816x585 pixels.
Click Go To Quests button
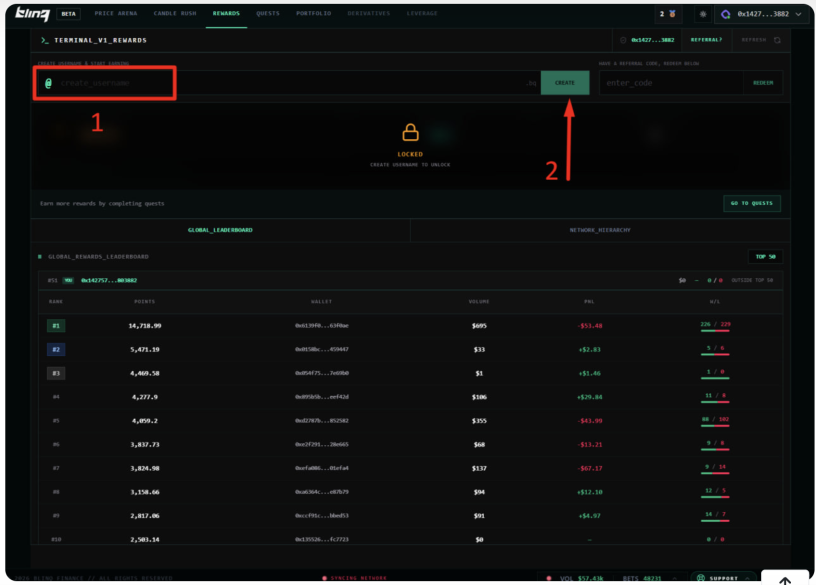coord(752,203)
